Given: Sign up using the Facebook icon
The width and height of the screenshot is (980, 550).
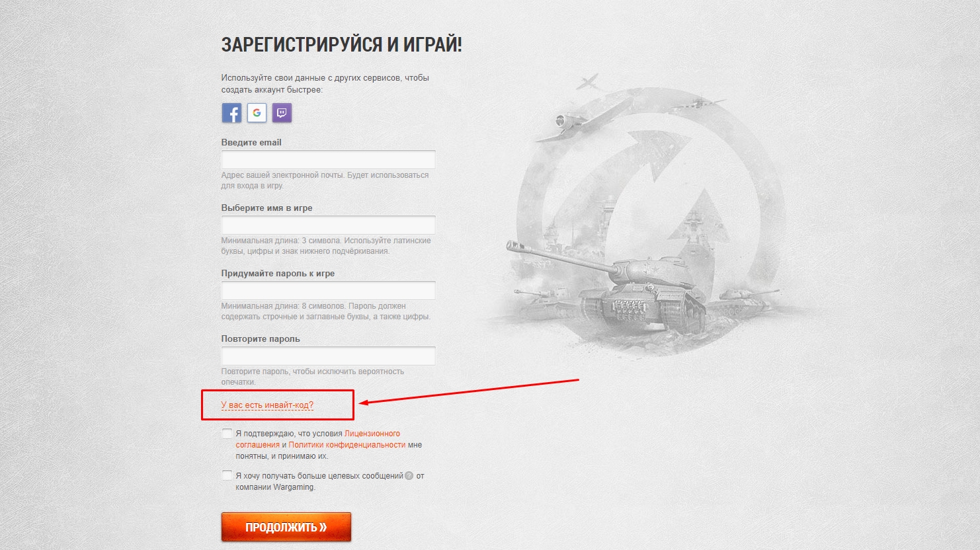Looking at the screenshot, I should point(231,113).
